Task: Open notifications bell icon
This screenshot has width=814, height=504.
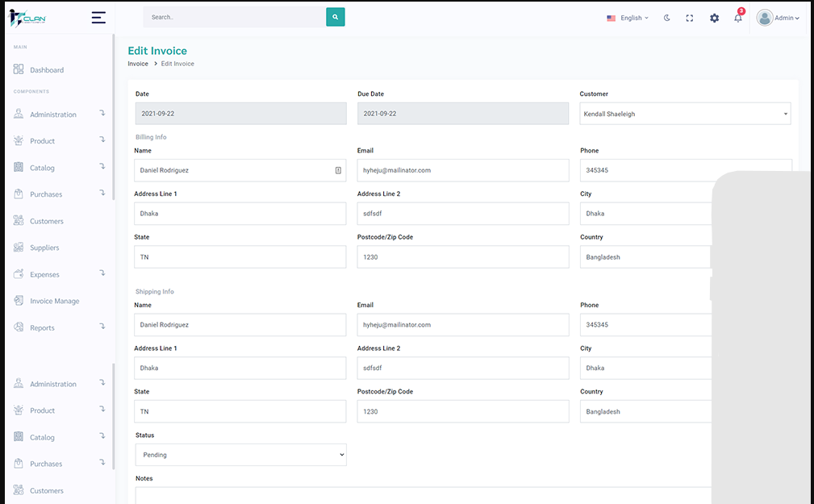Action: click(x=737, y=18)
